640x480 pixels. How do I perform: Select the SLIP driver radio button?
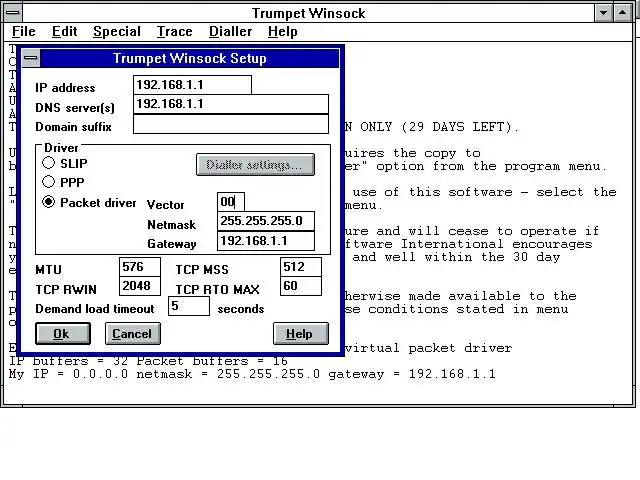(x=49, y=163)
